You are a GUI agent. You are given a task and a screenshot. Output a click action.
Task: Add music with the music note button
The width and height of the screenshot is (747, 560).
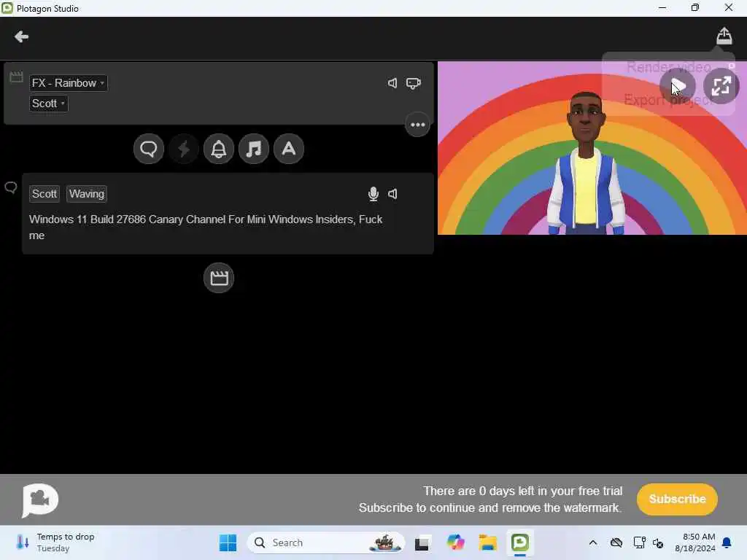coord(254,149)
